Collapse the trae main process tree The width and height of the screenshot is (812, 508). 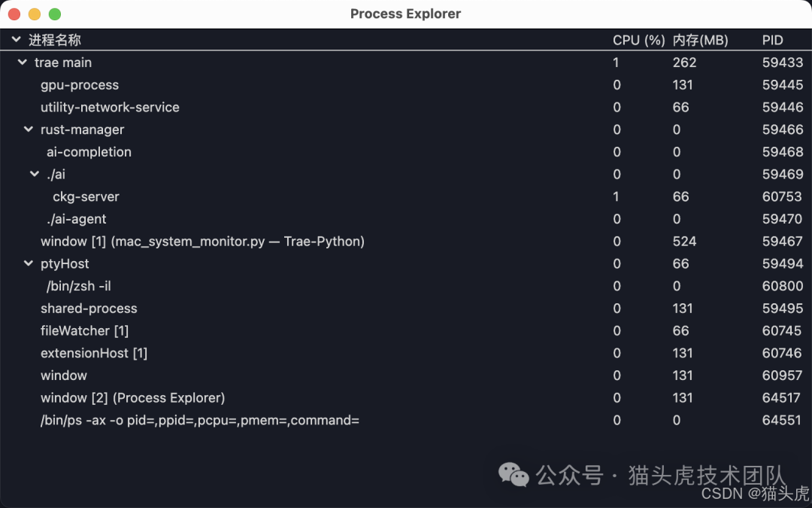point(22,62)
